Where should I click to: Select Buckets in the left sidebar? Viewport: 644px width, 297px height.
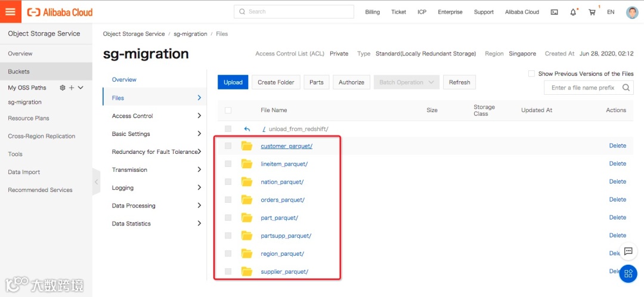(x=46, y=72)
